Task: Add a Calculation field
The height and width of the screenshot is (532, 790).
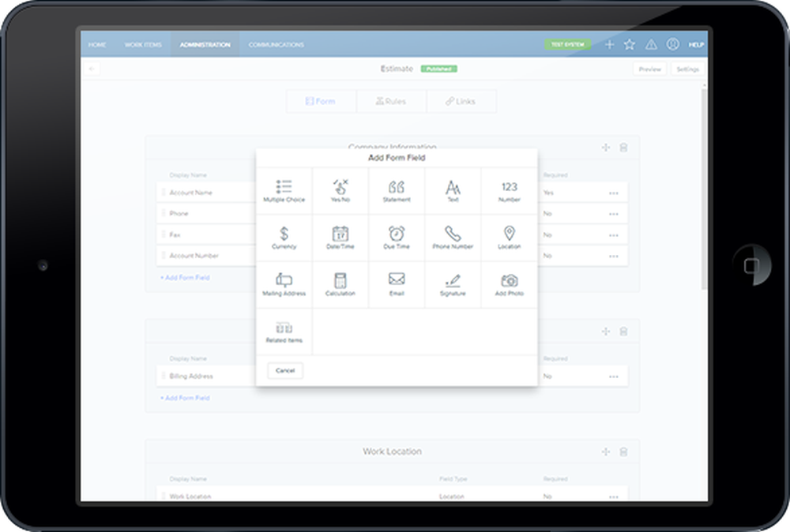Action: [340, 284]
